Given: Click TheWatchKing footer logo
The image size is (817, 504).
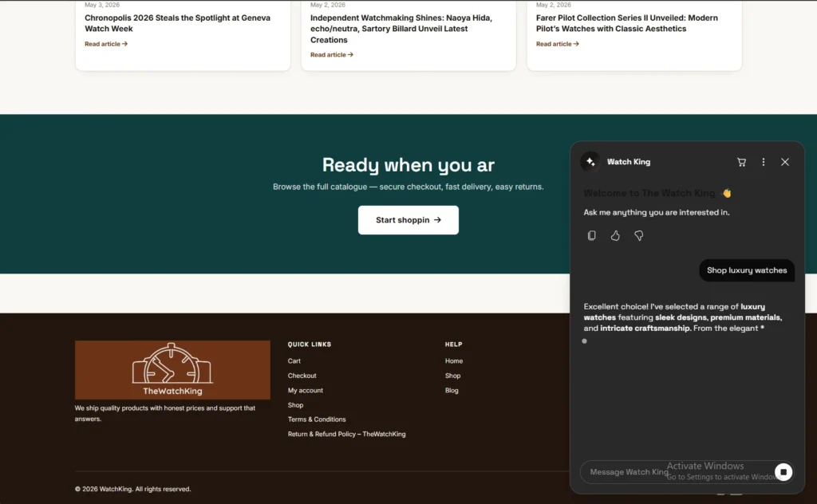Looking at the screenshot, I should 172,370.
